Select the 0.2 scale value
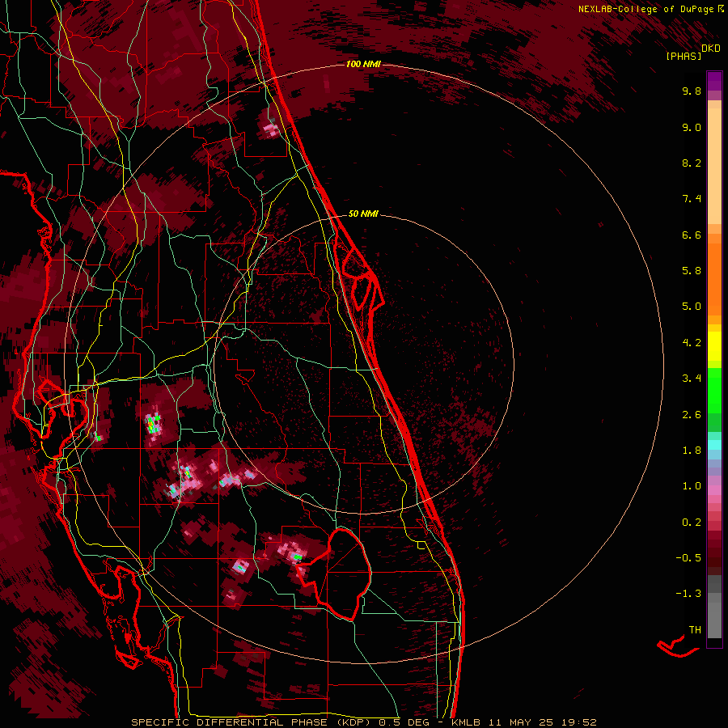Viewport: 728px width, 728px height. click(692, 523)
